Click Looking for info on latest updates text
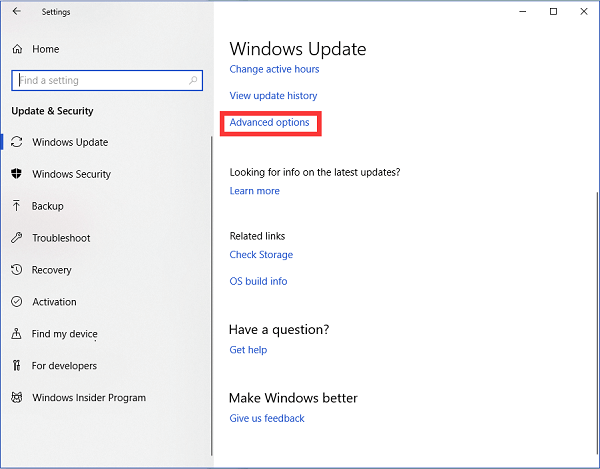The image size is (600, 469). 315,173
